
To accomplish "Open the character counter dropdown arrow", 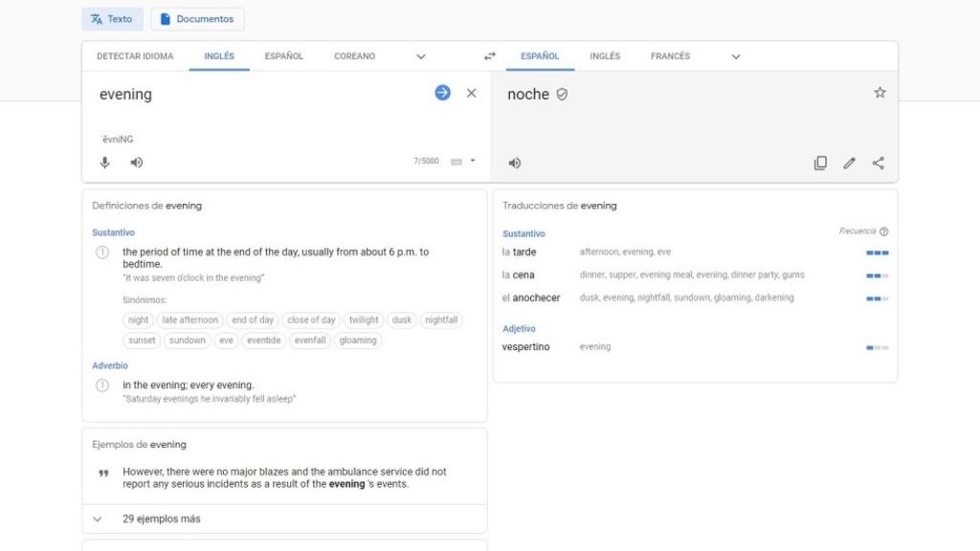I will coord(474,161).
